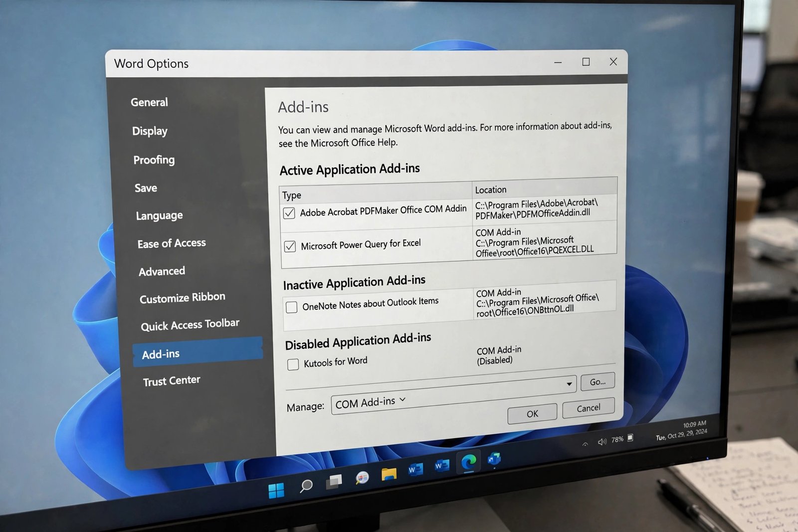Select Customize Ribbon
The image size is (798, 532).
click(182, 298)
